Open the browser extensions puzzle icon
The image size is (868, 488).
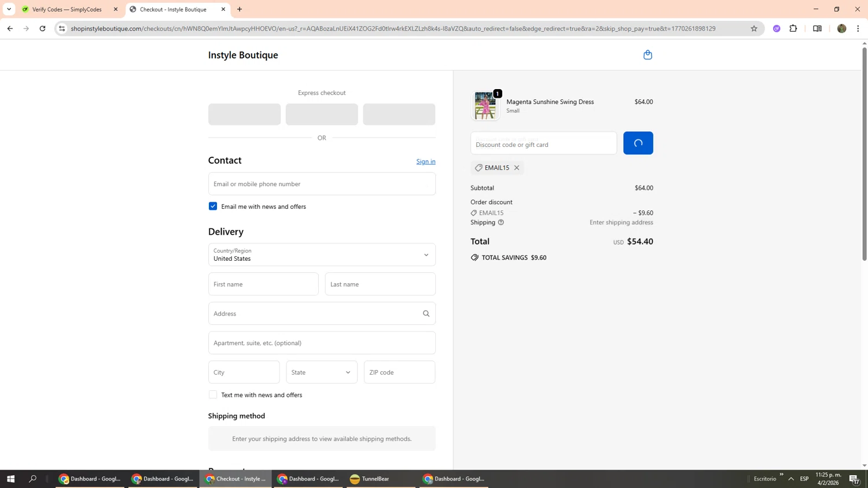click(793, 28)
